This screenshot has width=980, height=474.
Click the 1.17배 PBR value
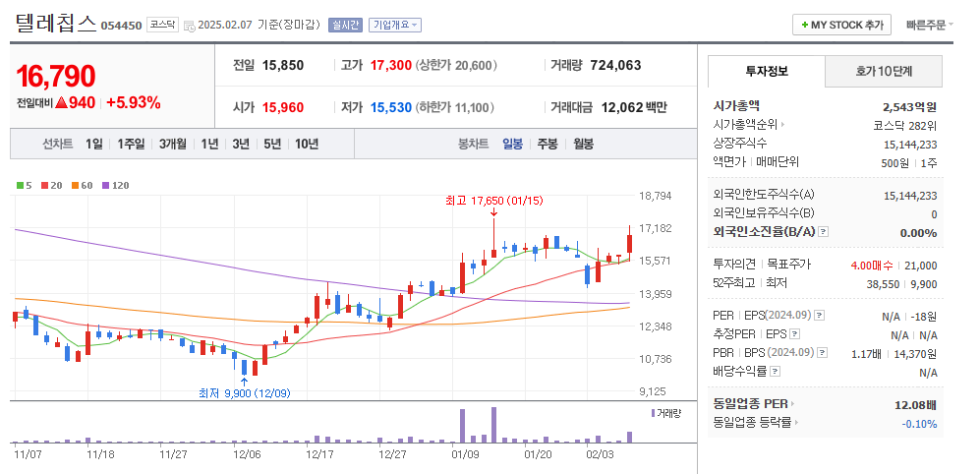[867, 353]
